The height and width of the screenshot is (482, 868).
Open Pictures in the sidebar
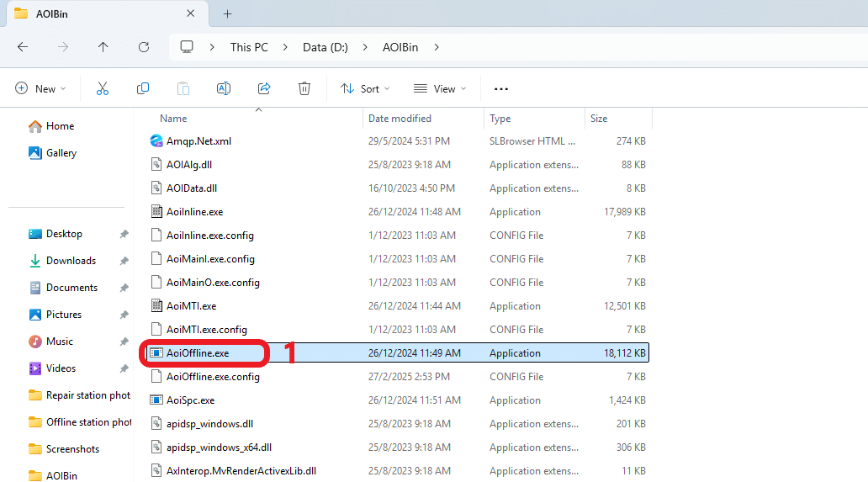(64, 315)
